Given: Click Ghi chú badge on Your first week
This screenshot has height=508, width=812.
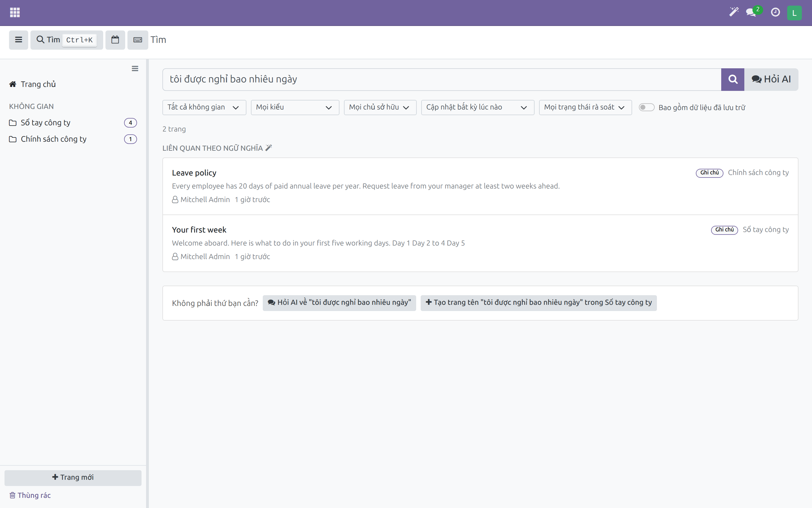Looking at the screenshot, I should pyautogui.click(x=724, y=230).
